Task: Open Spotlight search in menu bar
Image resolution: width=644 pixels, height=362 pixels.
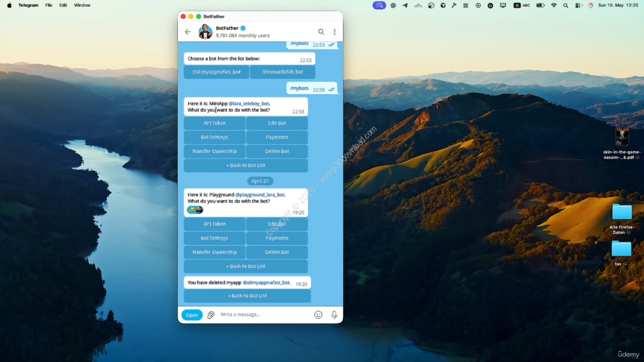Action: [x=566, y=6]
